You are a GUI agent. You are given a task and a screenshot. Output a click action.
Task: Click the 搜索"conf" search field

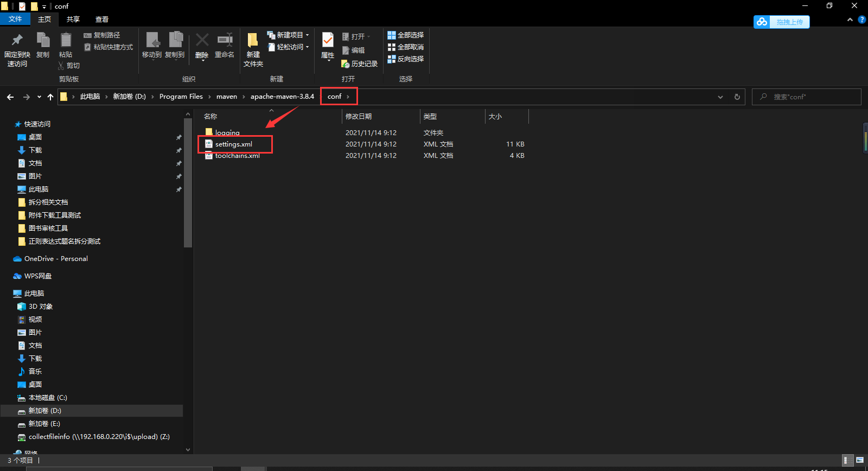click(807, 97)
